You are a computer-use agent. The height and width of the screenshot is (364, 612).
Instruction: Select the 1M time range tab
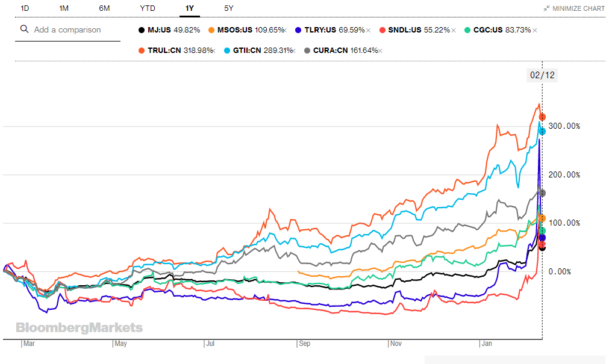[x=64, y=8]
